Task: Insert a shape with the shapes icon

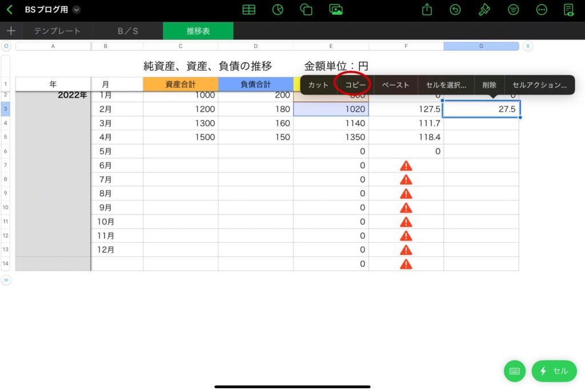Action: (306, 10)
